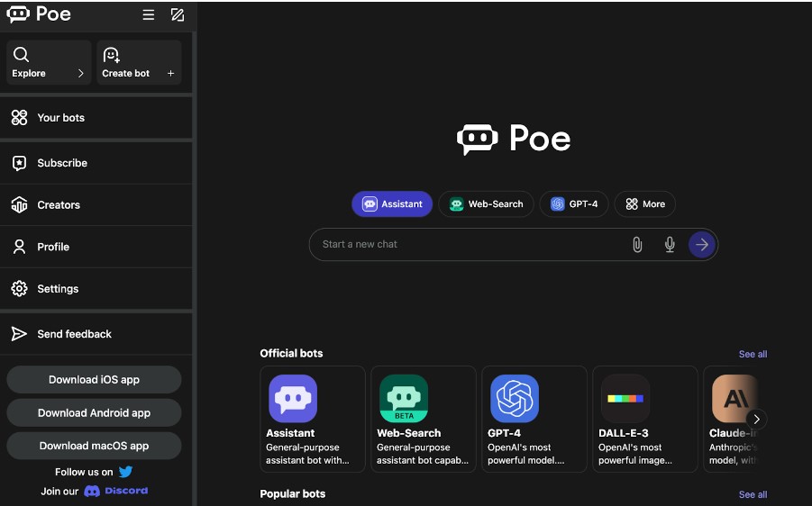Open the DALL-E-3 bot card

point(644,419)
